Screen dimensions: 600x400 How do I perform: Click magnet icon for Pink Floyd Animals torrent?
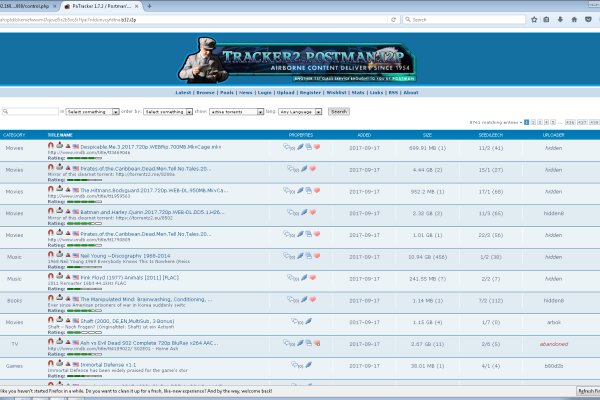pyautogui.click(x=51, y=276)
